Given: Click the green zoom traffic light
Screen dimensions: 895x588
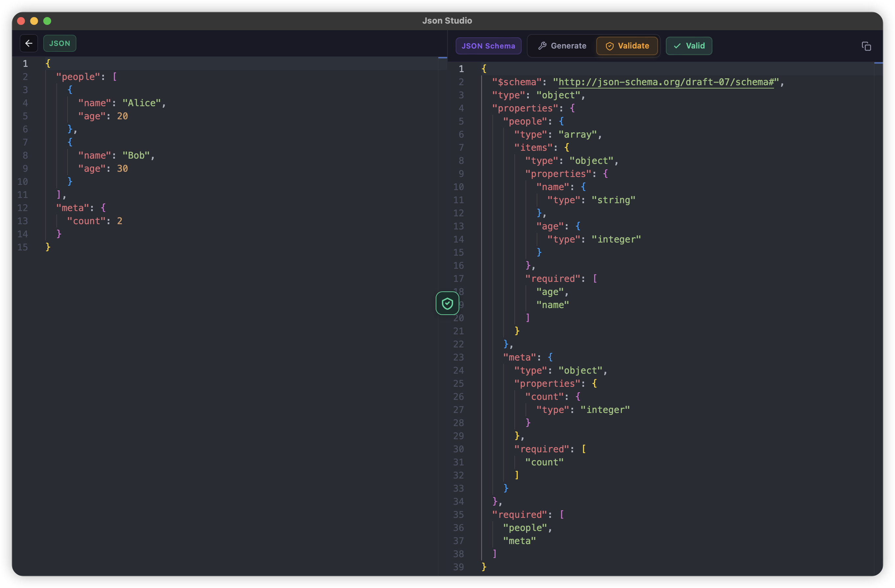Looking at the screenshot, I should (x=47, y=21).
